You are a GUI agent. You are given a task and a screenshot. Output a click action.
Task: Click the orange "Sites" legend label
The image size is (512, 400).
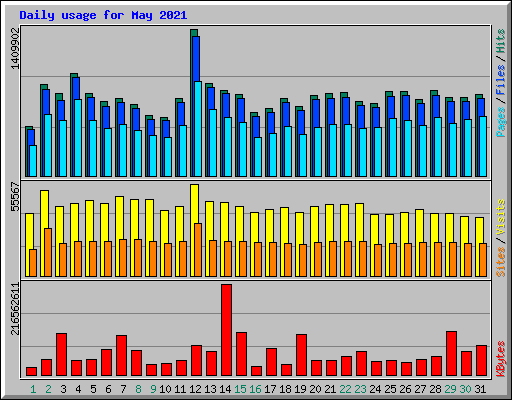501,262
